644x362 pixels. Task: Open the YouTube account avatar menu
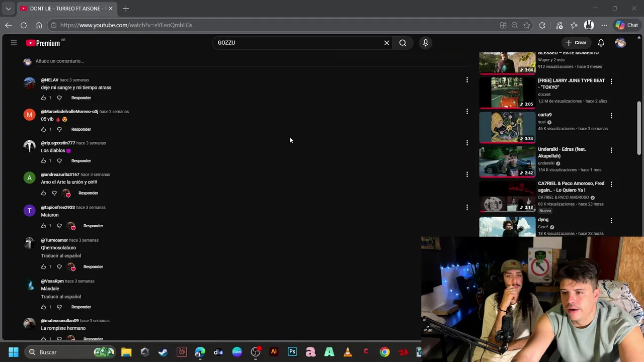[620, 43]
